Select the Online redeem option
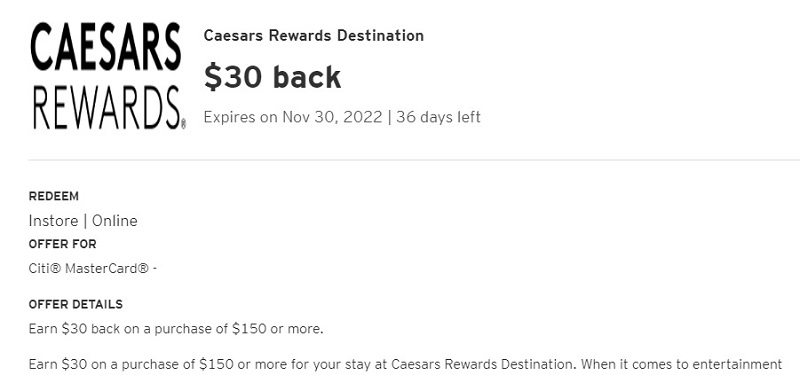 115,221
